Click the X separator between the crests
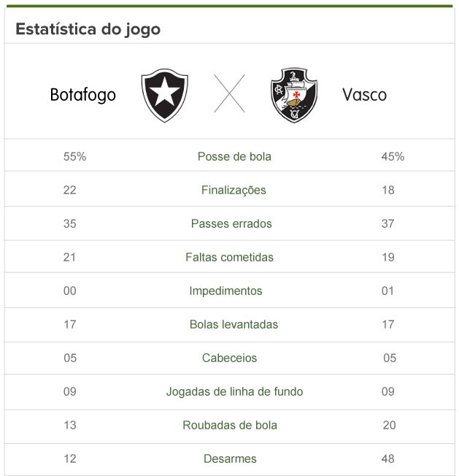The width and height of the screenshot is (459, 476). [x=229, y=94]
